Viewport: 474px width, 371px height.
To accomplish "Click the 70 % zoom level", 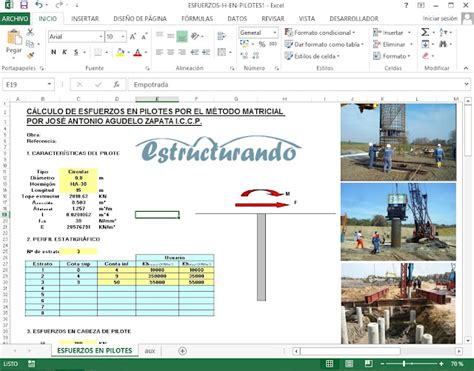I will pos(457,364).
